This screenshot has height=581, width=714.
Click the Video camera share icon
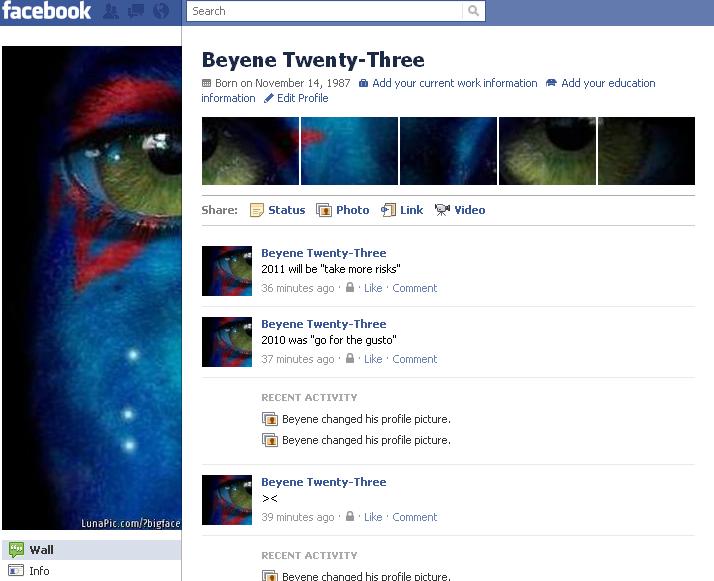(442, 210)
